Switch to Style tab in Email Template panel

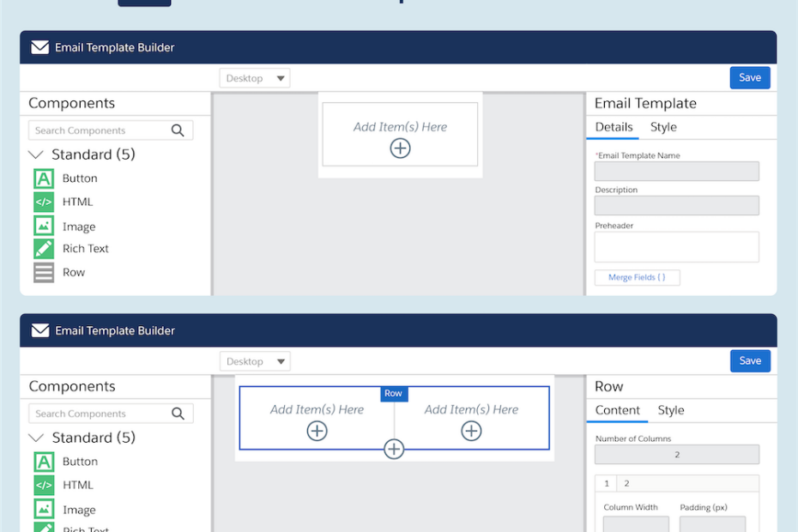tap(663, 127)
